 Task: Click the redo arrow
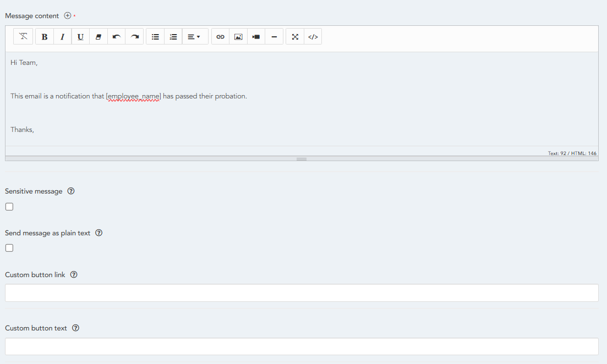pyautogui.click(x=134, y=37)
